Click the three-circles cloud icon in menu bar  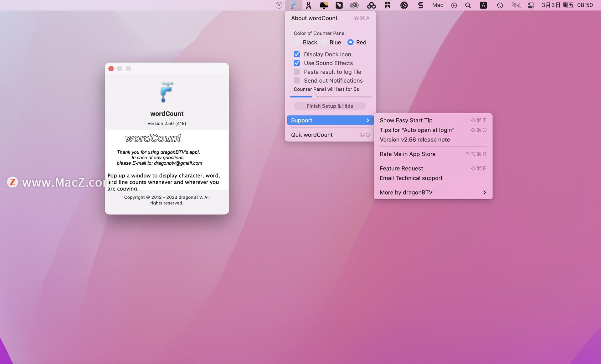tap(371, 5)
